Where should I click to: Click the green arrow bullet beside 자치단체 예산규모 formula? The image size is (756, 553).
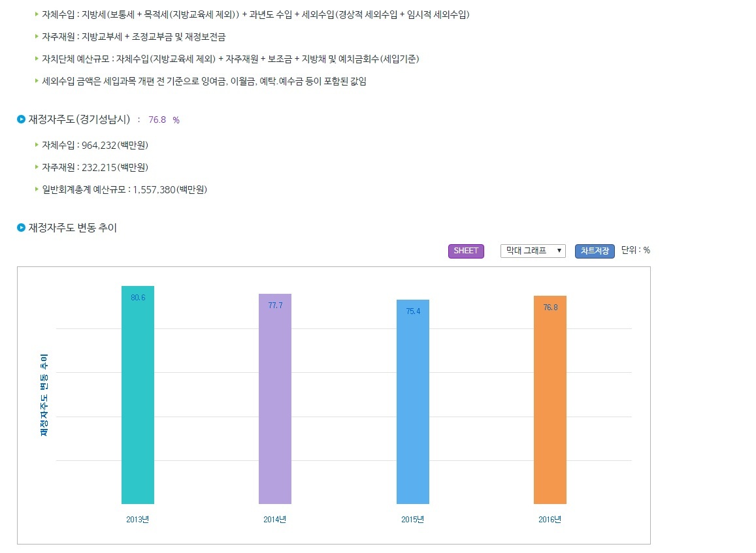37,58
